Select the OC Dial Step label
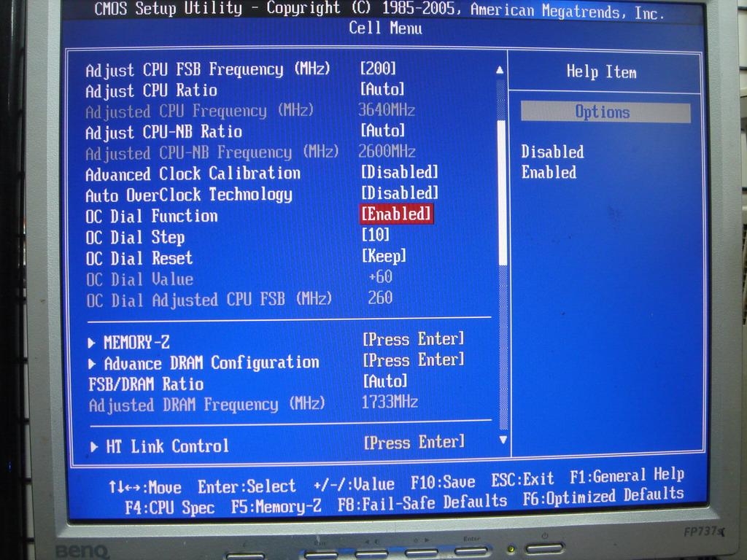Image resolution: width=747 pixels, height=560 pixels. (x=135, y=237)
